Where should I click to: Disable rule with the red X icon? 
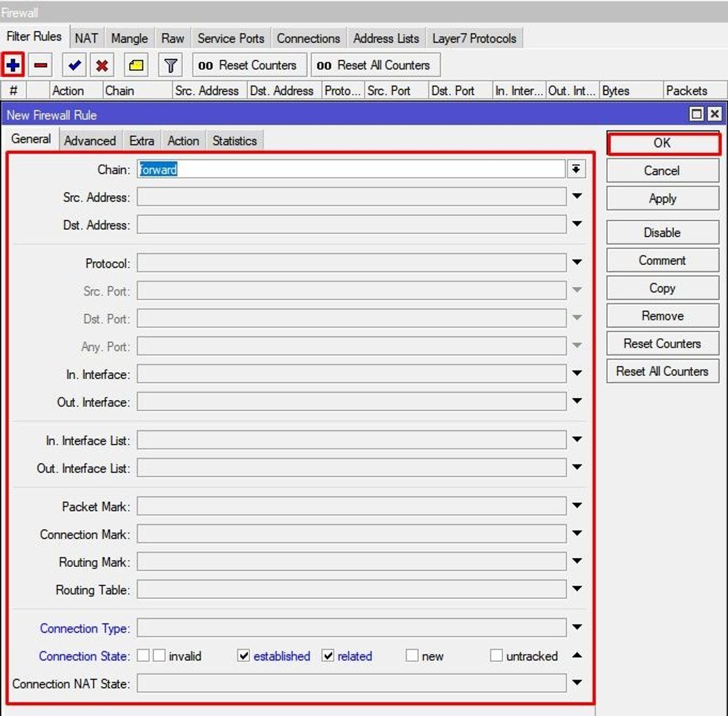click(102, 65)
